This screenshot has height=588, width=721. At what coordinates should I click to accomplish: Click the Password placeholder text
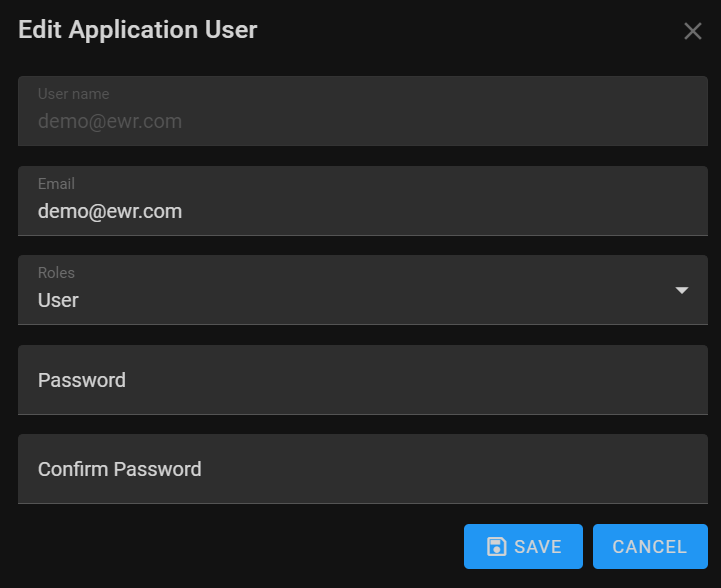click(82, 380)
